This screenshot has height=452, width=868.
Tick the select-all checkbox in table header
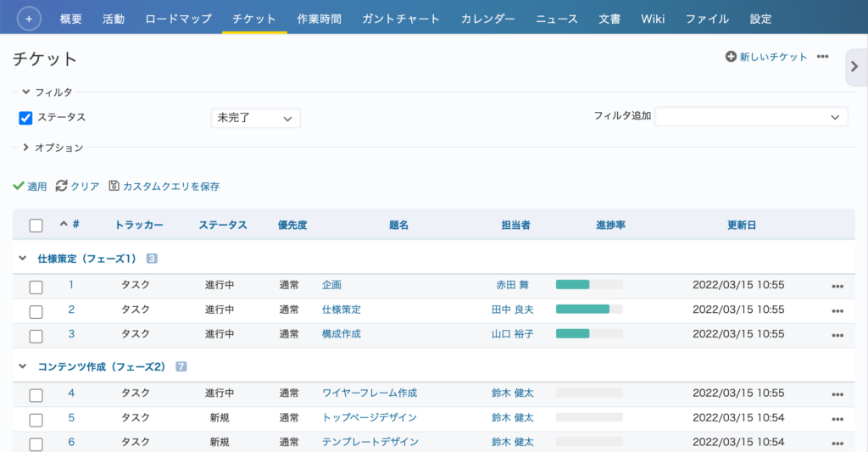pyautogui.click(x=36, y=226)
